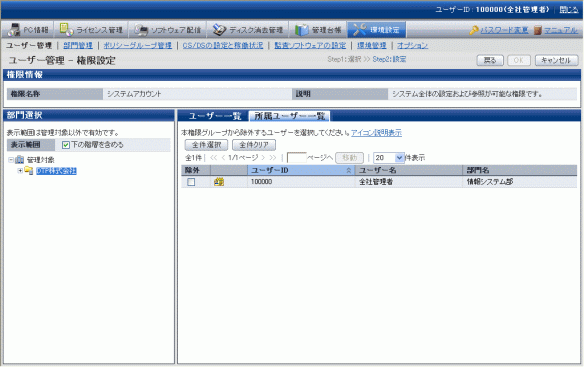
Task: Go to next page arrow
Action: [x=263, y=158]
